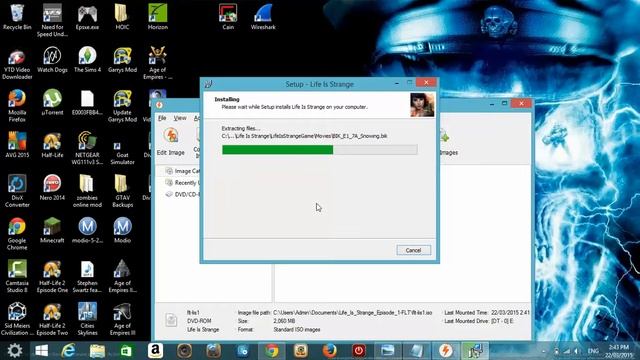Click the Windows Start button
640x360 pixels.
(41, 351)
